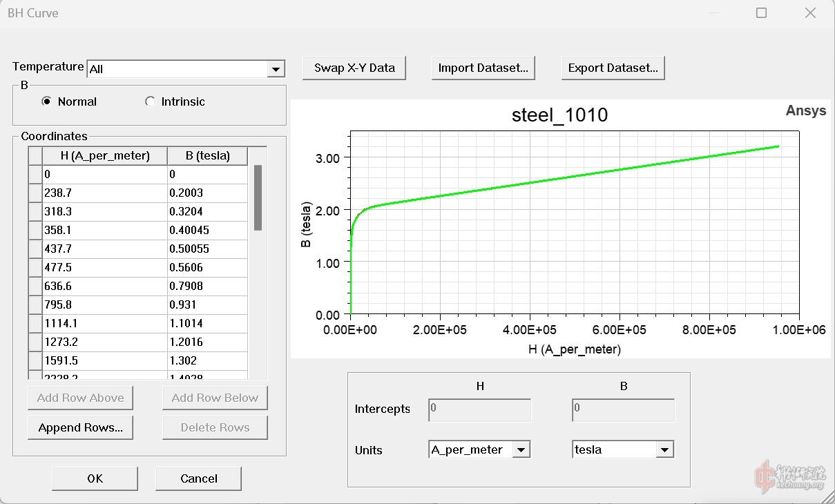Screen dimensions: 835x504
Task: Select the H cell with value 477.5
Action: [105, 267]
